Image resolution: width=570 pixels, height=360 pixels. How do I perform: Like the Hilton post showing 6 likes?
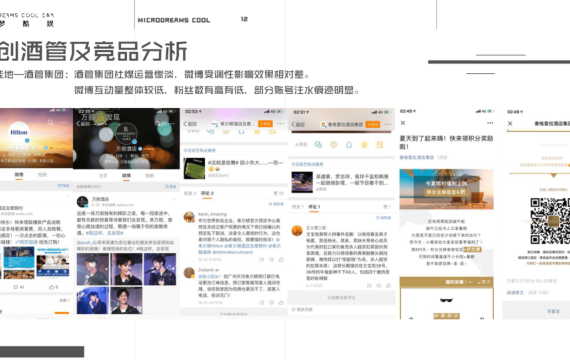pyautogui.click(x=53, y=287)
